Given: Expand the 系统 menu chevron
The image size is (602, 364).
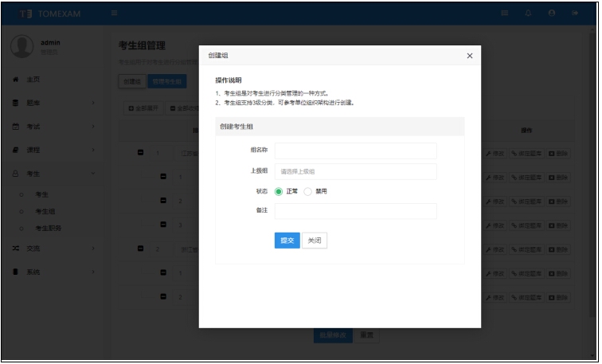Looking at the screenshot, I should pos(93,272).
